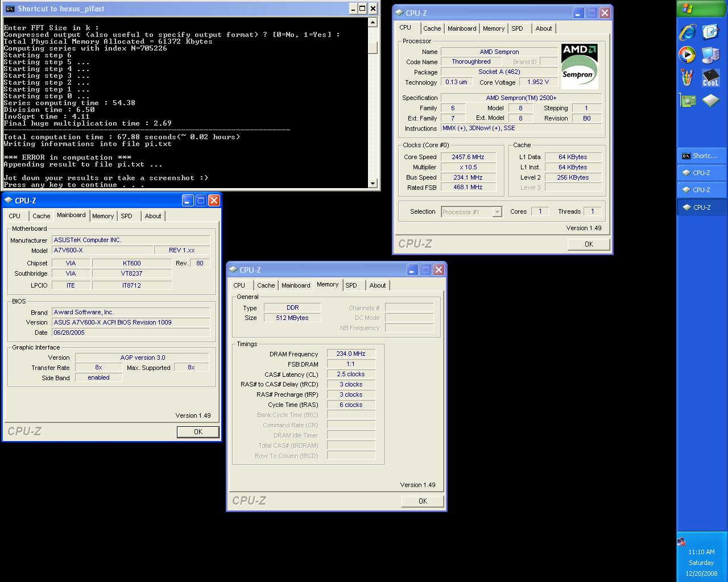Screen dimensions: 728x582
Task: Switch to Shortcut taskbar button
Action: click(x=701, y=156)
